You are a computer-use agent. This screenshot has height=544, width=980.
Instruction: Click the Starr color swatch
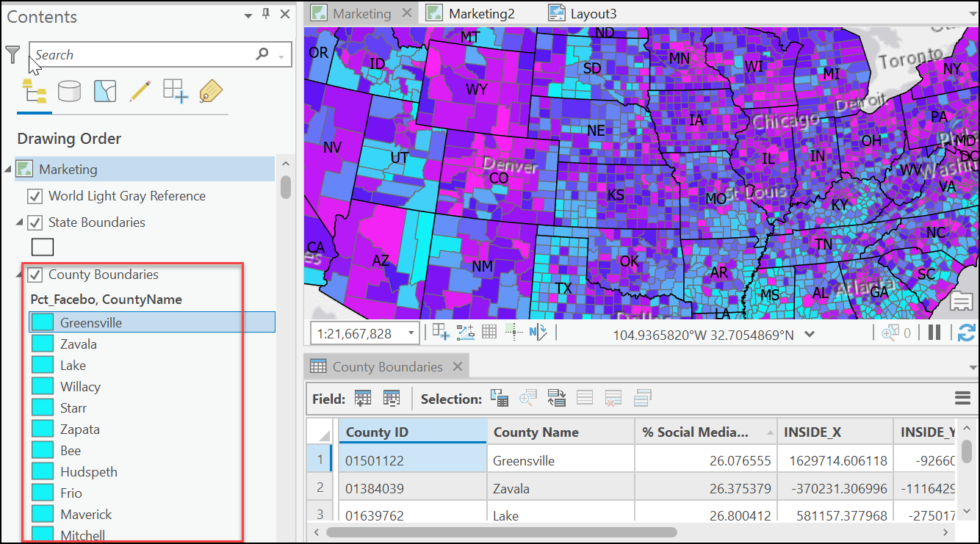[x=43, y=407]
